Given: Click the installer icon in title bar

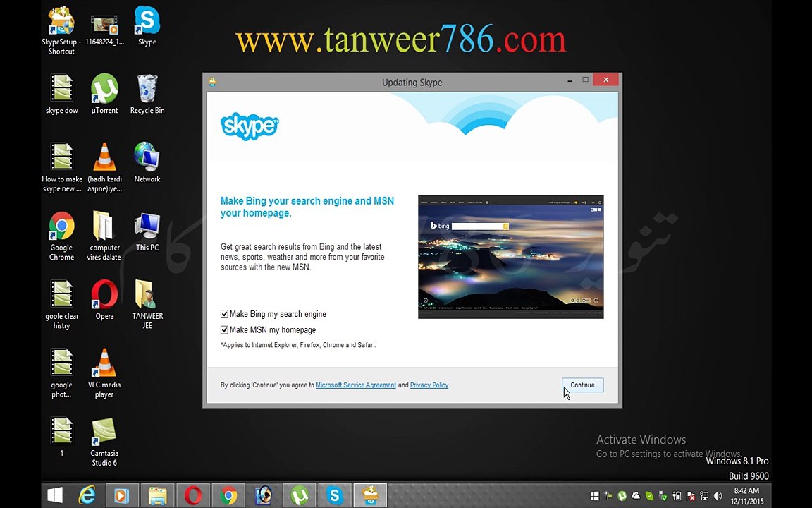Looking at the screenshot, I should [x=212, y=82].
